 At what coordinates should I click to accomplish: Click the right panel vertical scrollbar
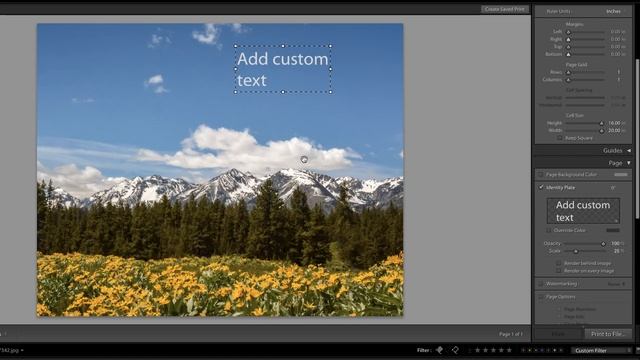coord(637,139)
